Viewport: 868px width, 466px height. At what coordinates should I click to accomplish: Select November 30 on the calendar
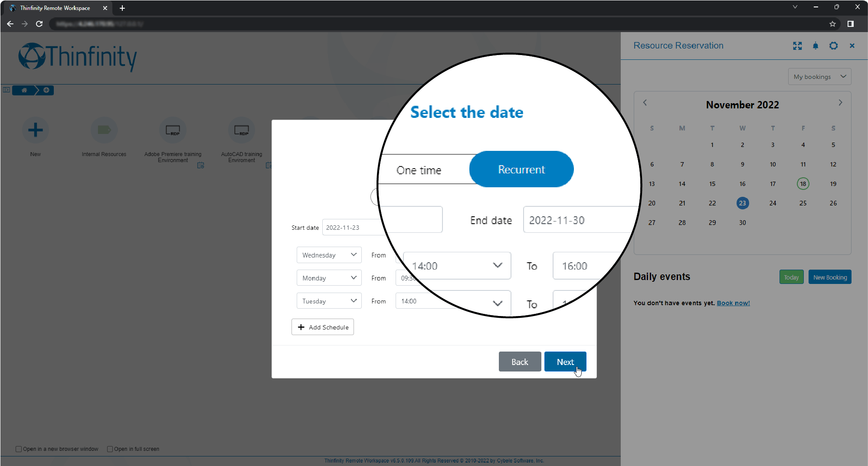[x=743, y=222]
